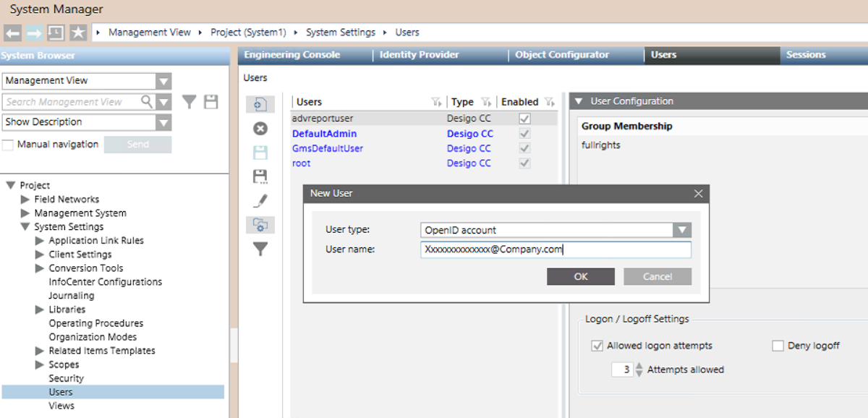
Task: Toggle the Manual navigation checkbox
Action: pyautogui.click(x=8, y=145)
